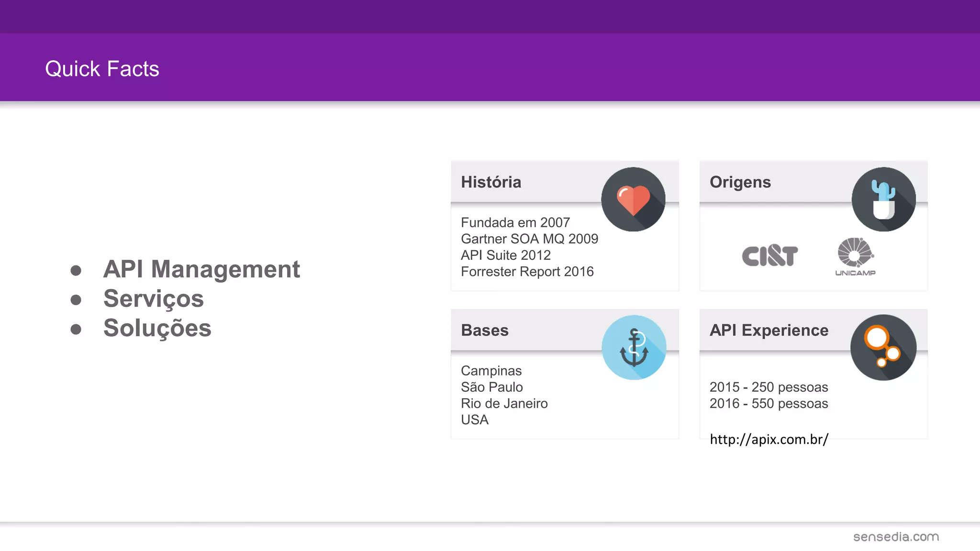The height and width of the screenshot is (551, 980).
Task: Click USA in the Bases list
Action: (x=475, y=419)
